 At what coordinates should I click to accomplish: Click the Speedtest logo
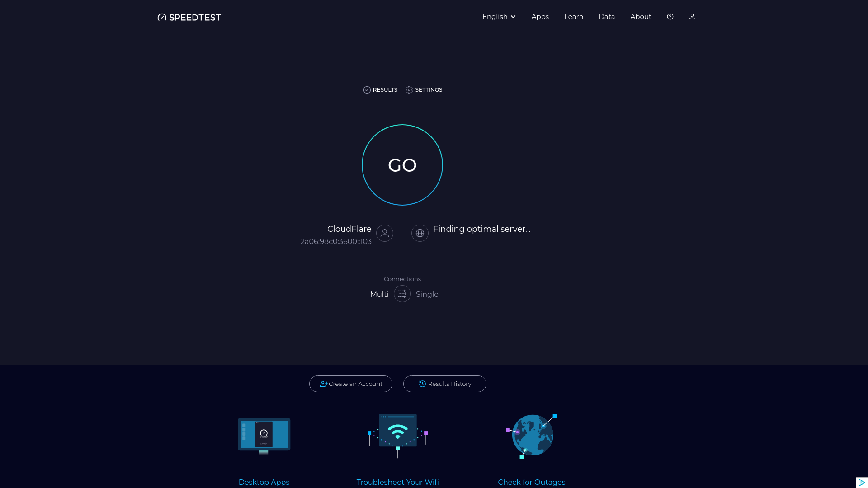pos(190,17)
